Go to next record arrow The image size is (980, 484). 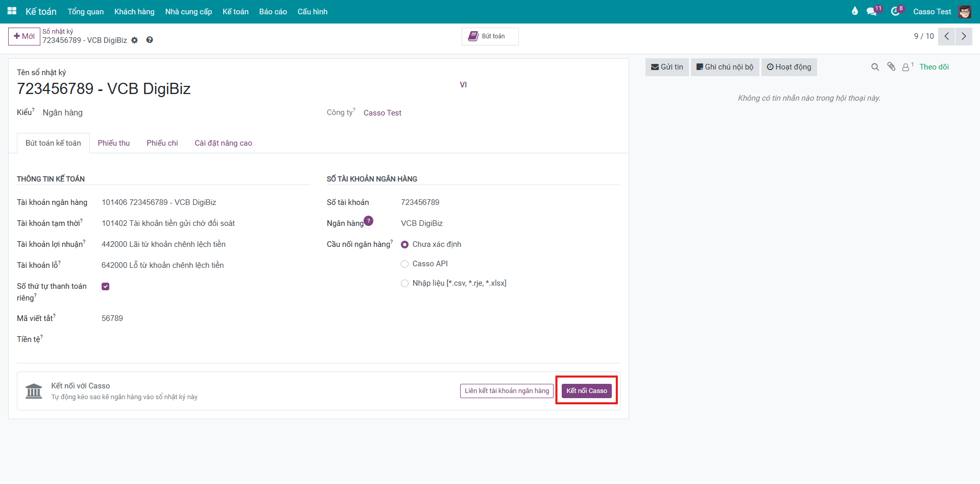tap(964, 36)
